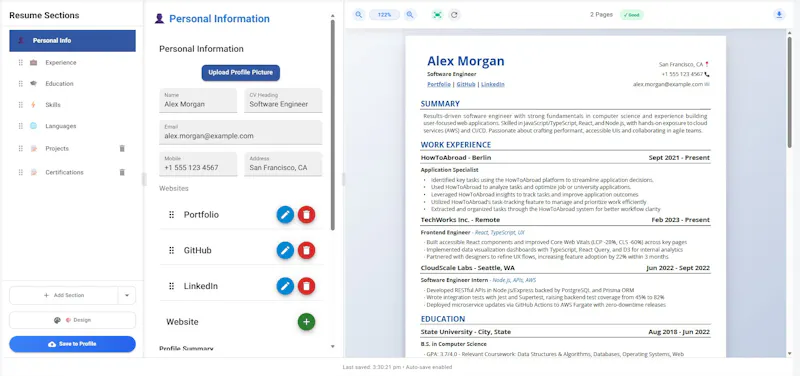Delete the LinkedIn website entry
800x376 pixels.
(x=306, y=286)
